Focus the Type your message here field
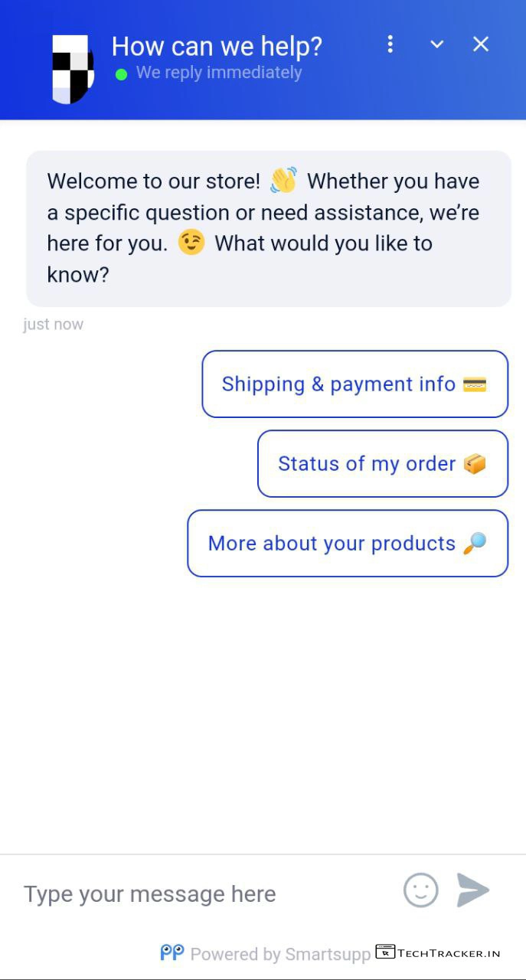This screenshot has height=980, width=526. (x=199, y=893)
